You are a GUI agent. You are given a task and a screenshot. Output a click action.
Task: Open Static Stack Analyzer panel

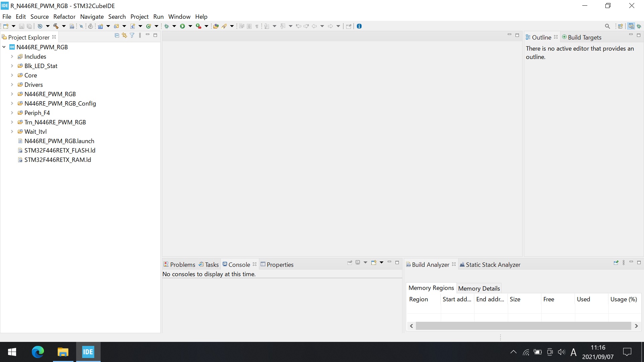[492, 264]
